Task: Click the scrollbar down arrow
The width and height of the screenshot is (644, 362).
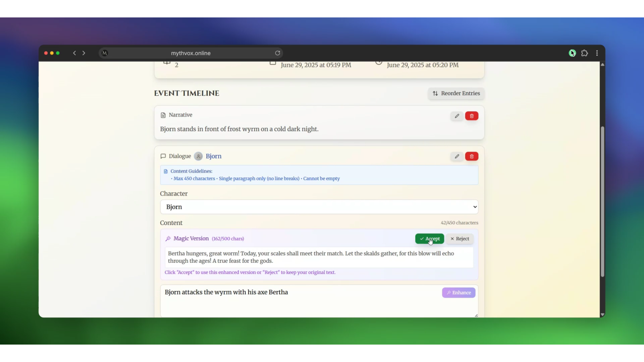Action: [602, 315]
